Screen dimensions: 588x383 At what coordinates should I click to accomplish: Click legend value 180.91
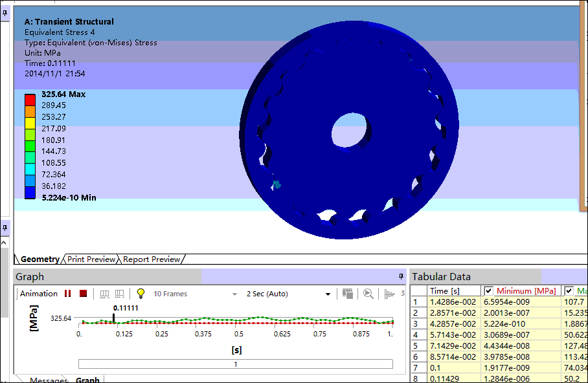pos(53,140)
